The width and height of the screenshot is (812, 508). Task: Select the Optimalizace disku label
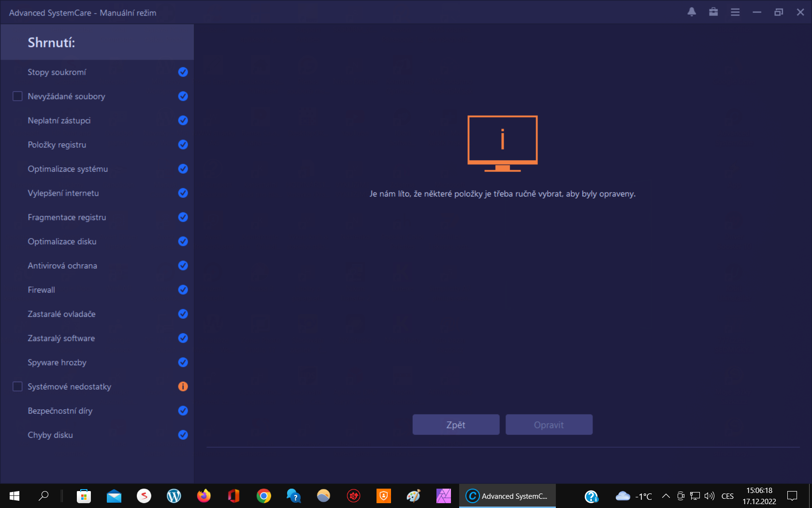pyautogui.click(x=62, y=241)
